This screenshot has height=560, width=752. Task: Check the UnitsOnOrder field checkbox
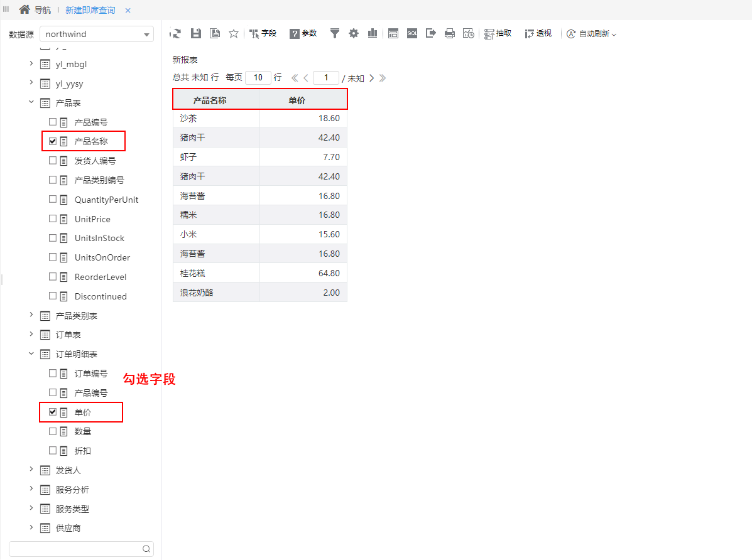pos(53,257)
